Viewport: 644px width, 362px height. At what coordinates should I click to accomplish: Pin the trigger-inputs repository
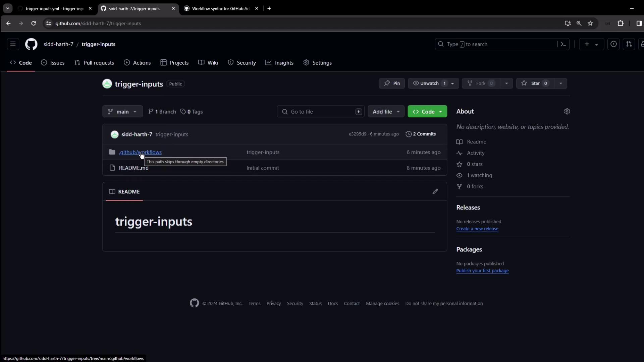point(392,83)
